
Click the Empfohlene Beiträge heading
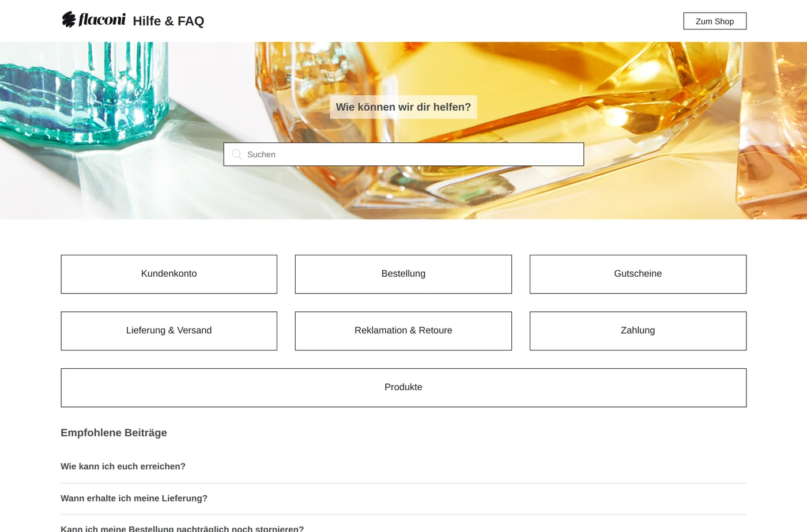[114, 433]
